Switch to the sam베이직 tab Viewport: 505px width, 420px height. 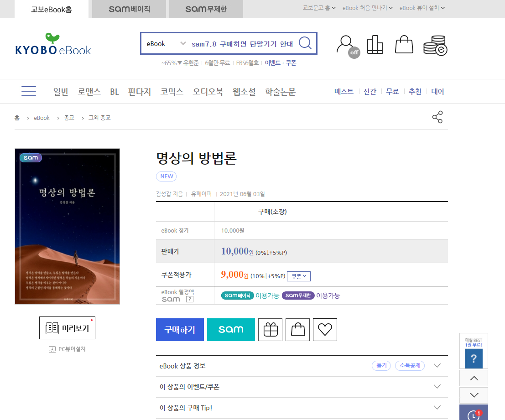pos(129,9)
